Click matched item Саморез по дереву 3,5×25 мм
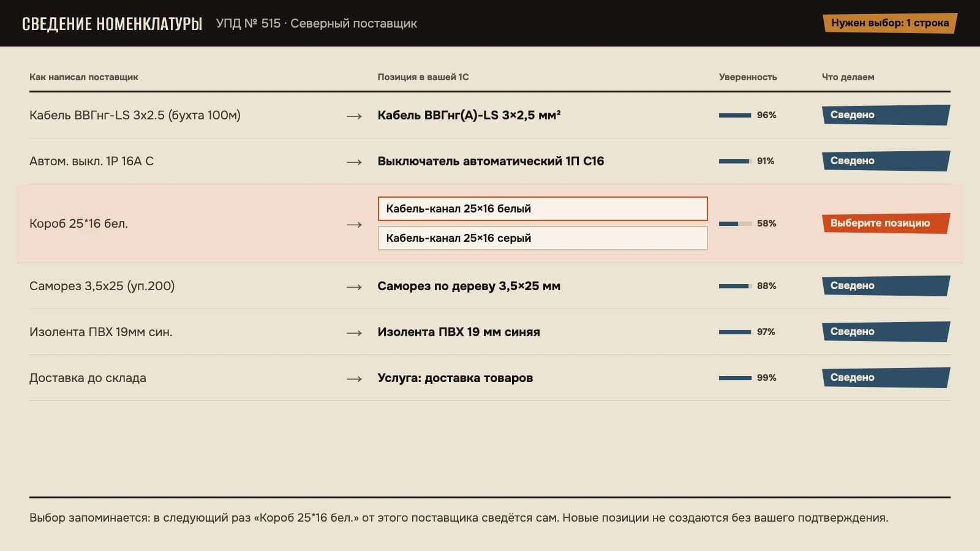 469,286
